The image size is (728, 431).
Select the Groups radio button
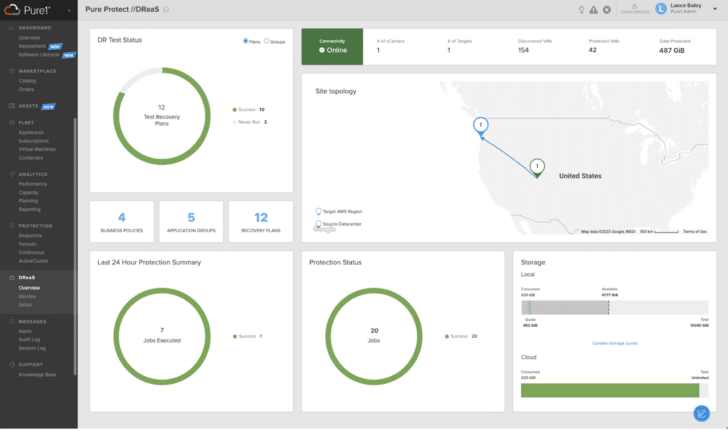tap(266, 41)
